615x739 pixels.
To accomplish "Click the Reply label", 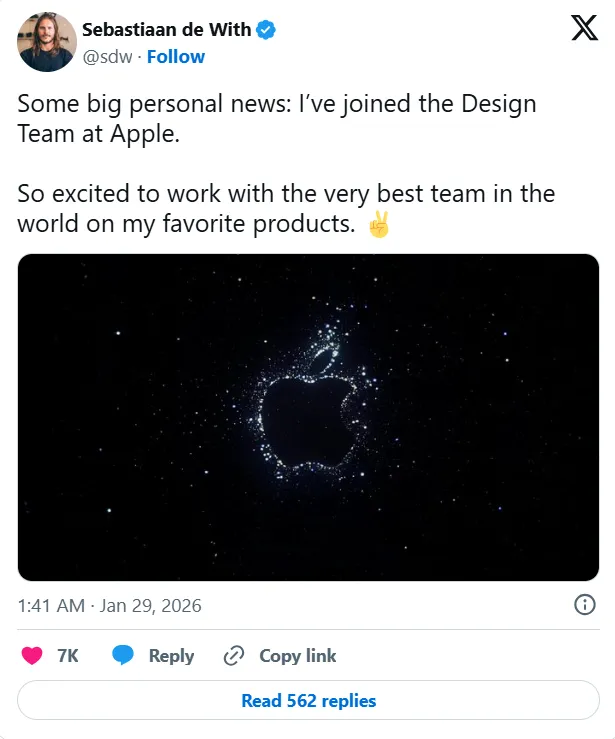I will point(172,656).
